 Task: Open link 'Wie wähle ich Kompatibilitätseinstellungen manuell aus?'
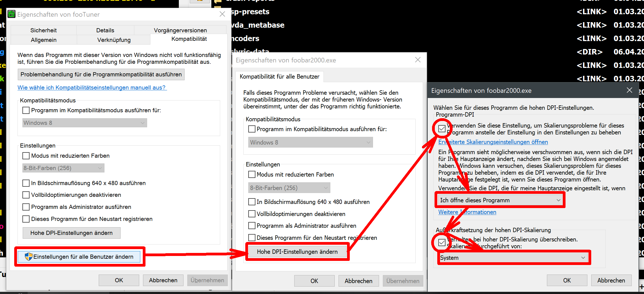click(92, 88)
